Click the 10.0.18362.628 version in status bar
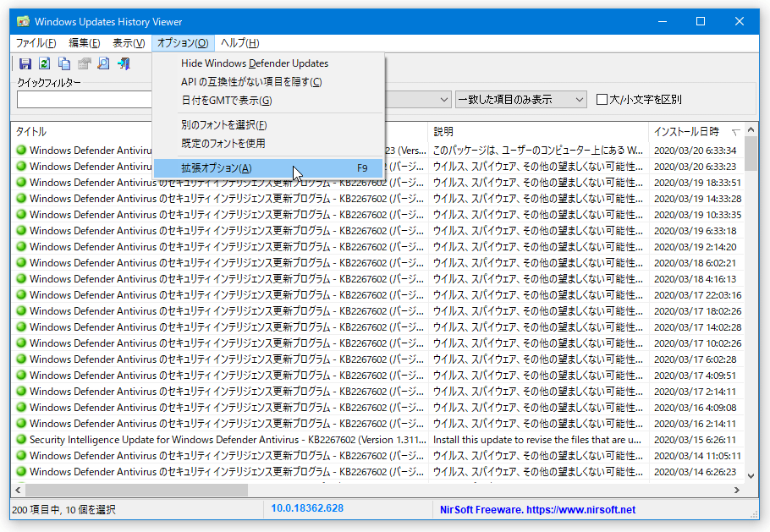Screen dimensions: 770x532 (307, 508)
